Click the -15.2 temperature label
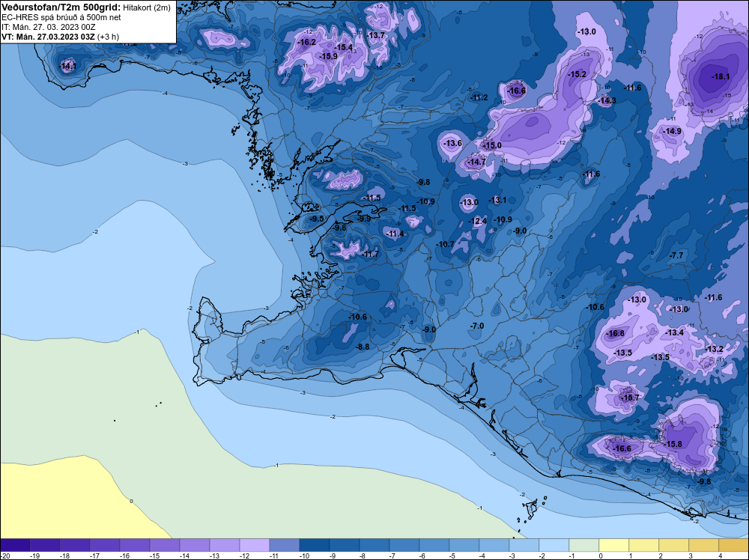749x560 pixels. pyautogui.click(x=577, y=74)
